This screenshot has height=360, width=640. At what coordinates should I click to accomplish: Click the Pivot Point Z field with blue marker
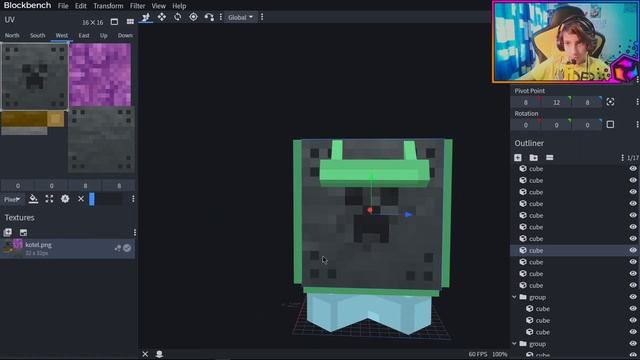[x=587, y=102]
